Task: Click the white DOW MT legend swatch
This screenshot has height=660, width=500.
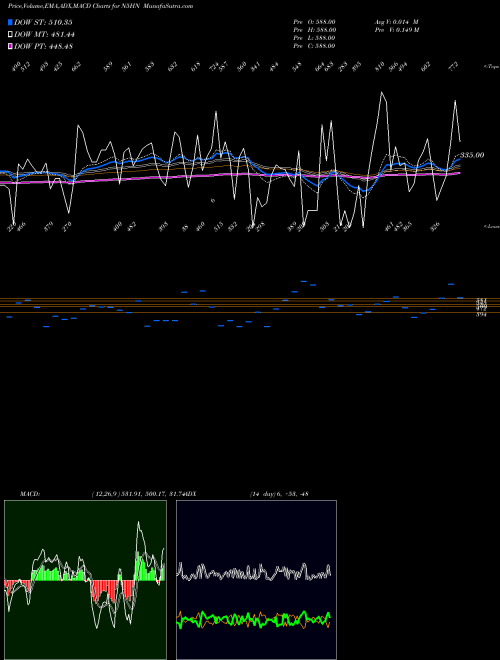Action: (x=10, y=35)
